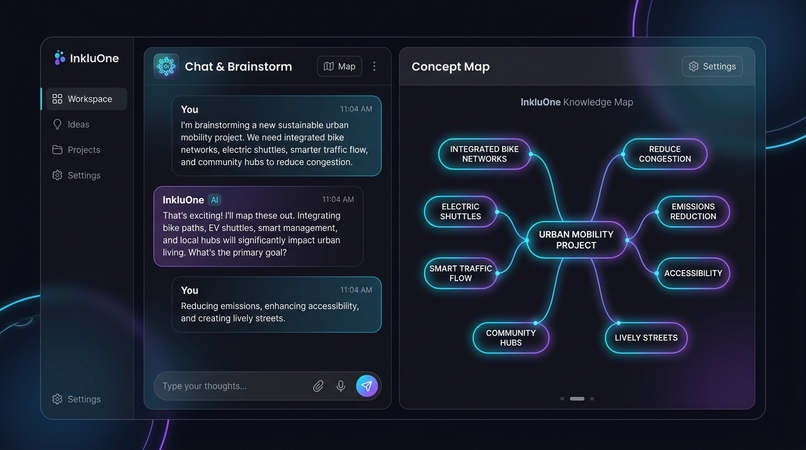Click the Workspace grid icon
The height and width of the screenshot is (450, 806).
[x=57, y=99]
